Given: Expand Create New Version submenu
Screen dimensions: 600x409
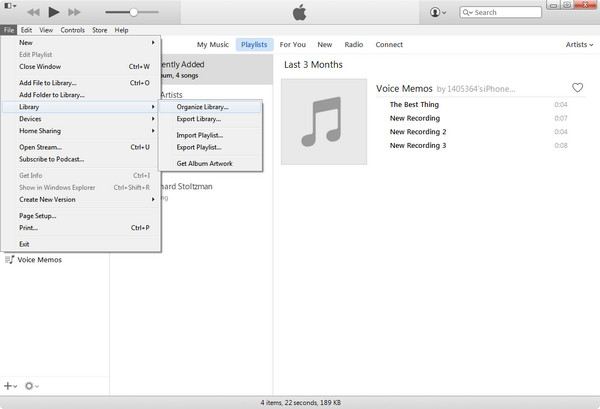Looking at the screenshot, I should (x=81, y=199).
